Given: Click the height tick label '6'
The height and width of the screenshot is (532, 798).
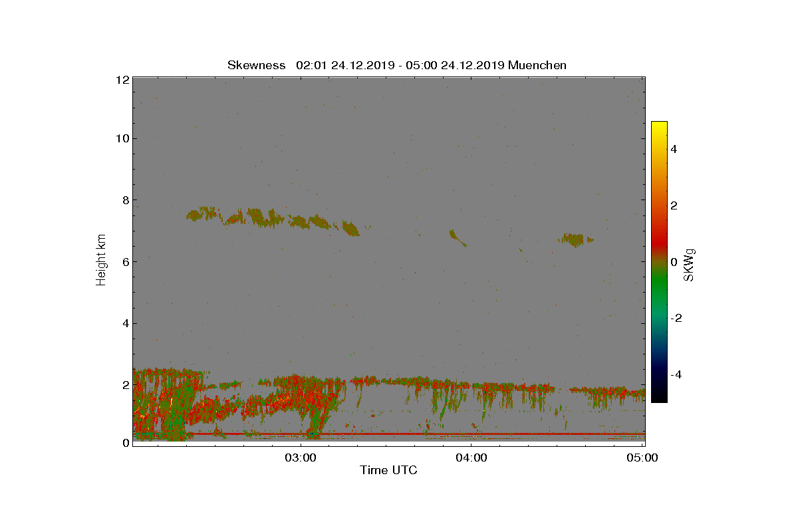Looking at the screenshot, I should [124, 262].
